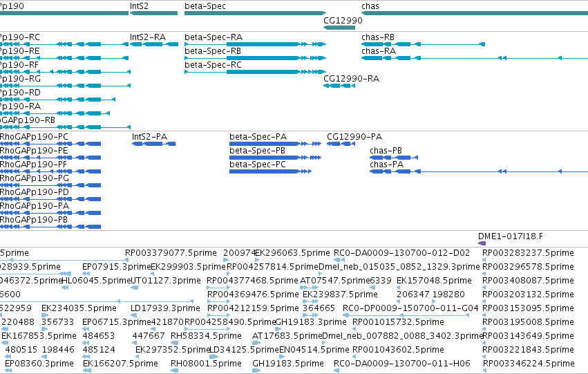
Task: Select beta-Spec-PC protein feature
Action: pos(270,171)
